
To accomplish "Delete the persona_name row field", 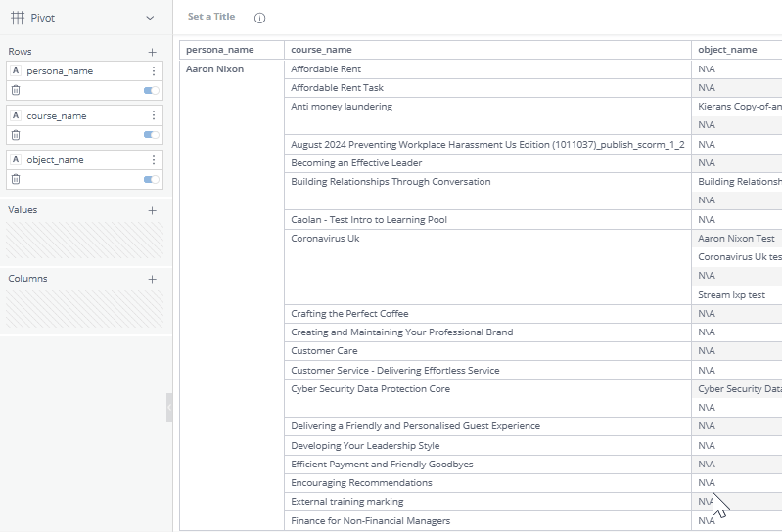I will click(16, 90).
